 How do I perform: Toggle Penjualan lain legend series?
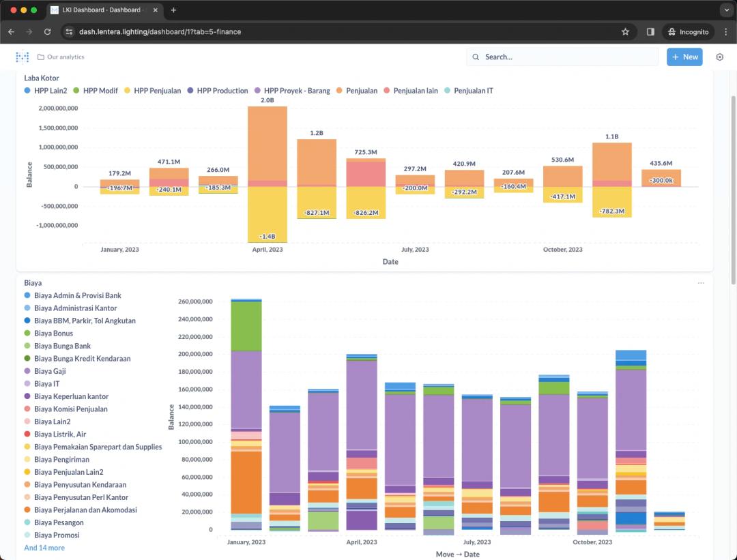(x=415, y=91)
